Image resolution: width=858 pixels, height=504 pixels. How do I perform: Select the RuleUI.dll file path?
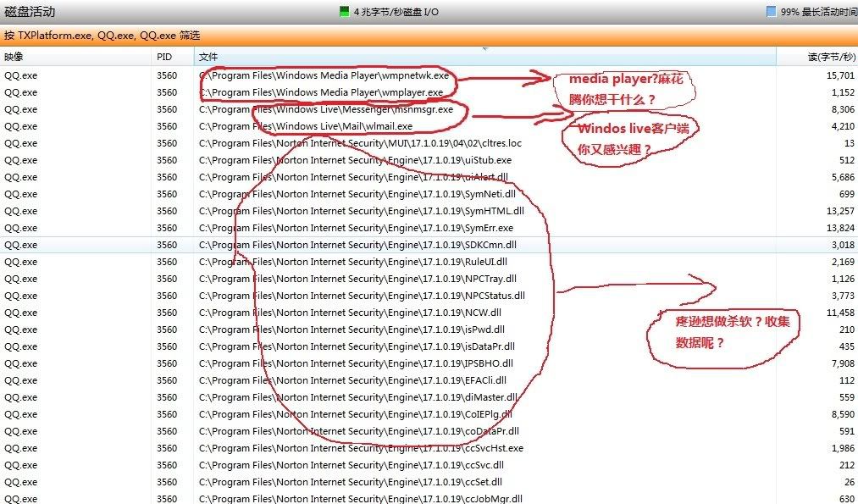click(x=353, y=262)
